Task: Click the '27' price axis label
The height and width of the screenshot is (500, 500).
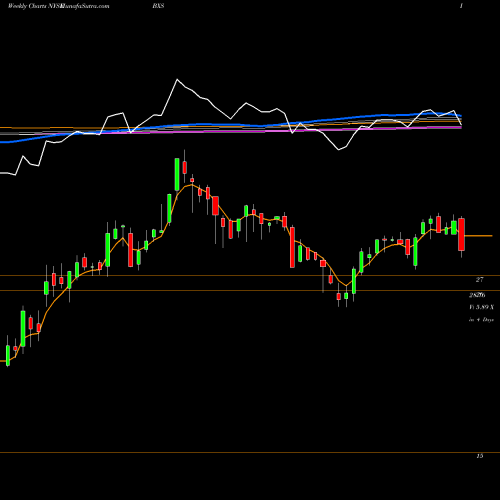Action: pyautogui.click(x=479, y=280)
